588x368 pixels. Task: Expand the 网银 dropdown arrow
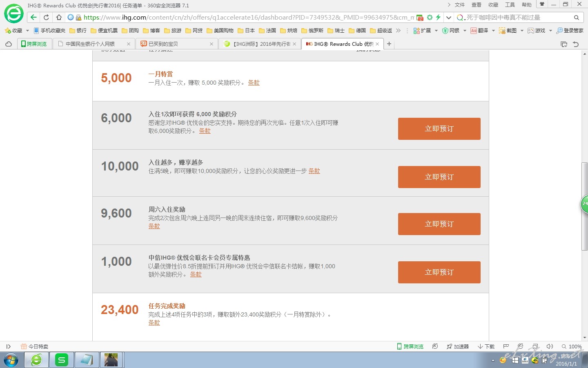tap(465, 31)
